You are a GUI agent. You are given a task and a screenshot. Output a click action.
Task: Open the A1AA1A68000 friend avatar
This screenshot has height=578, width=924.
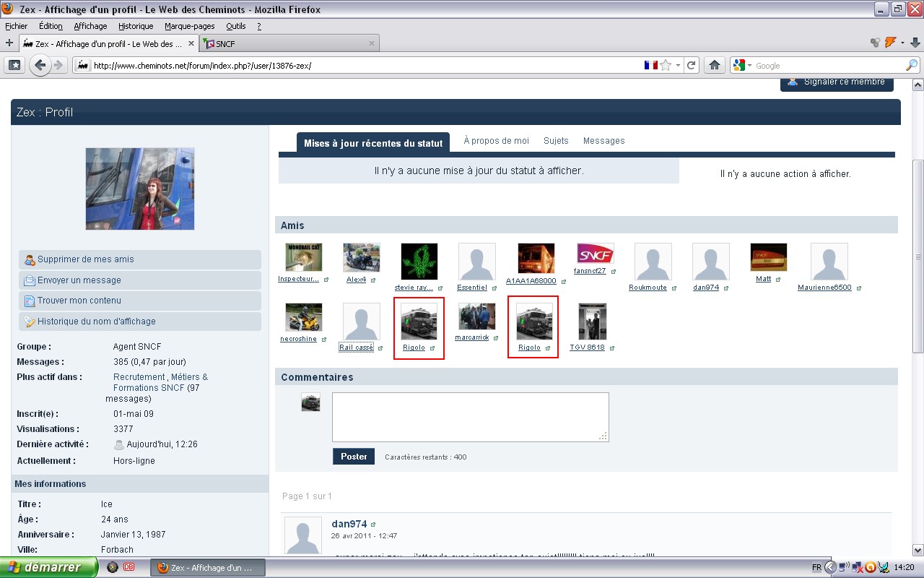pos(536,258)
